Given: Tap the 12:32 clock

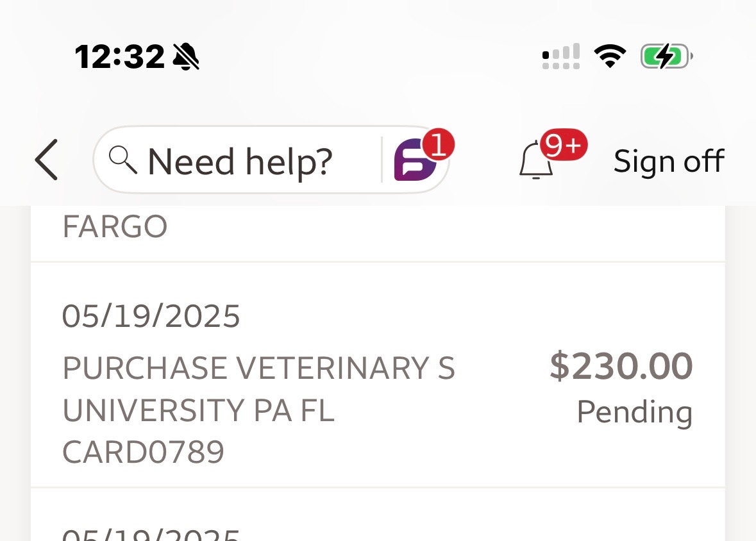Looking at the screenshot, I should click(120, 57).
